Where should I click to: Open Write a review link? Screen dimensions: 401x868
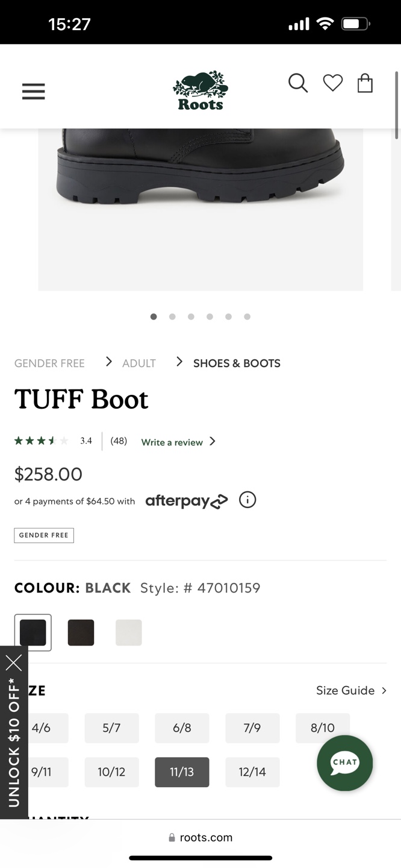178,442
